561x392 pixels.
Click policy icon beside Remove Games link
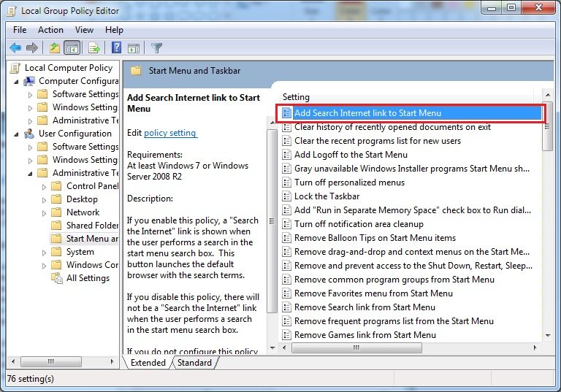coord(286,335)
